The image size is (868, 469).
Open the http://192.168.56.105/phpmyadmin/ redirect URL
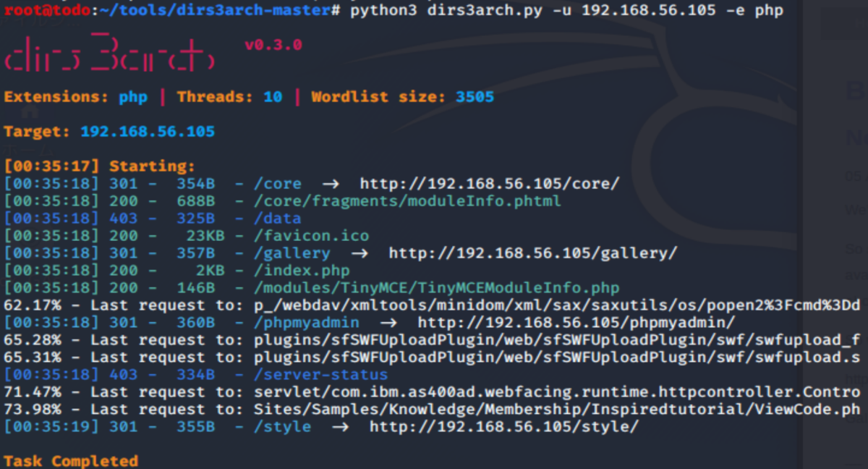coord(576,323)
